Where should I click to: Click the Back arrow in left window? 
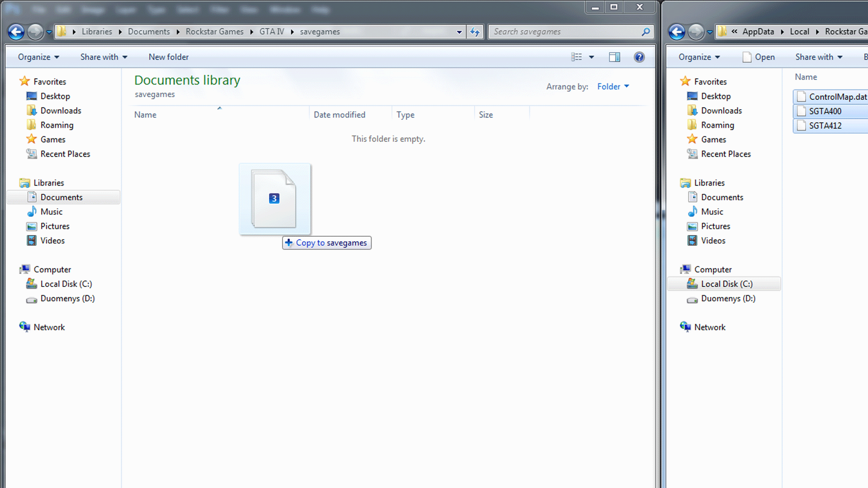point(16,32)
